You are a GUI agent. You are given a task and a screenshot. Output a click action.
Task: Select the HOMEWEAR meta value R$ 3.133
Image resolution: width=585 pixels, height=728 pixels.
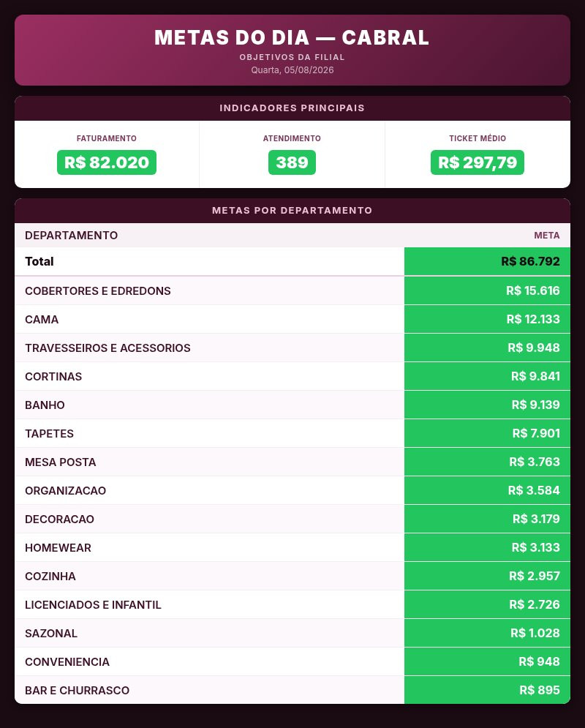pyautogui.click(x=535, y=547)
